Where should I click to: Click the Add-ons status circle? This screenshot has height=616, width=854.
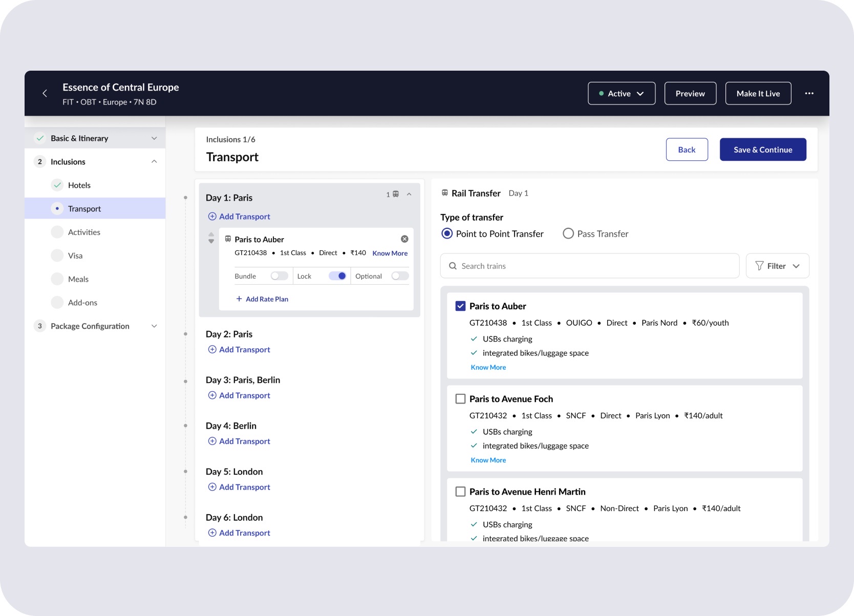(57, 303)
